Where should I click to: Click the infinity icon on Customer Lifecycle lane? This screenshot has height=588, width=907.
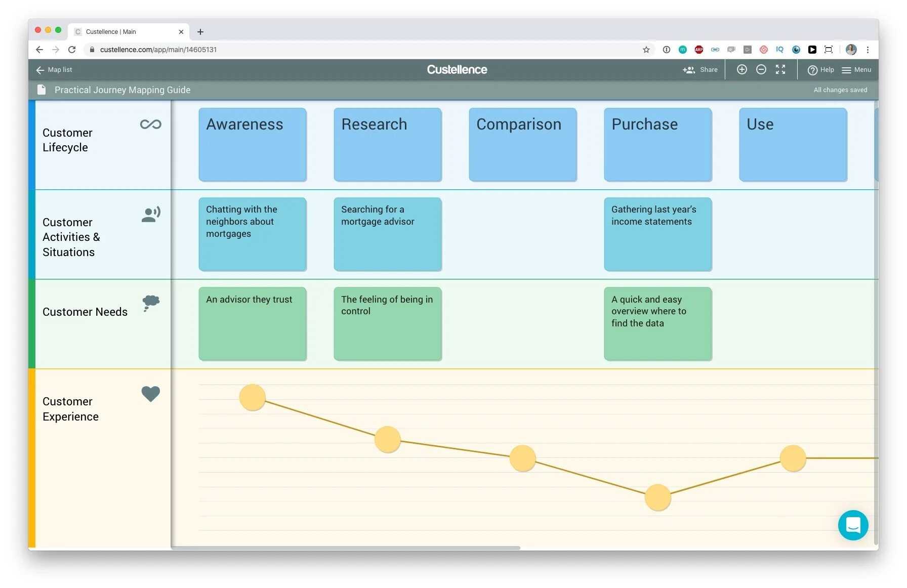pyautogui.click(x=150, y=124)
